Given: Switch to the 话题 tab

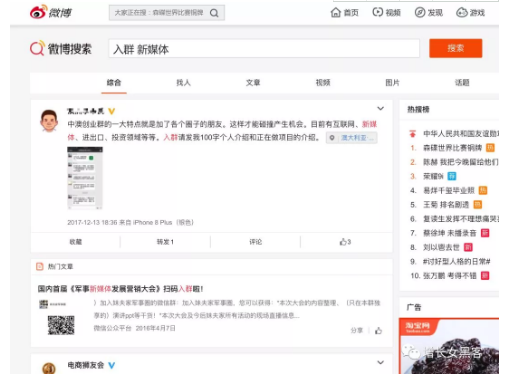Looking at the screenshot, I should 462,83.
